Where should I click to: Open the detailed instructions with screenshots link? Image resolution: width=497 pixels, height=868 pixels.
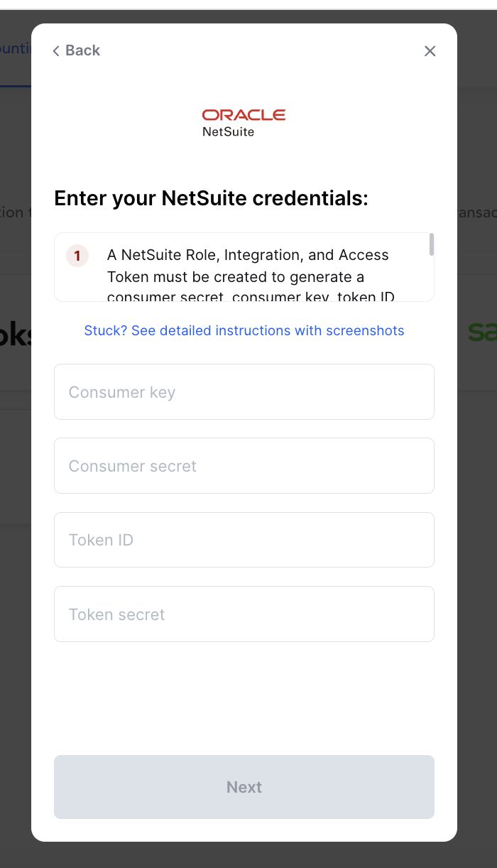click(x=244, y=330)
